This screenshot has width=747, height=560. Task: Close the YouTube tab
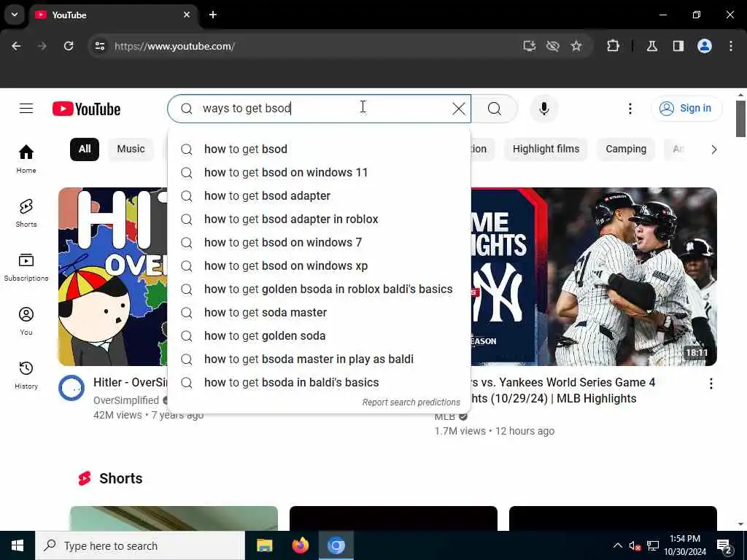187,15
